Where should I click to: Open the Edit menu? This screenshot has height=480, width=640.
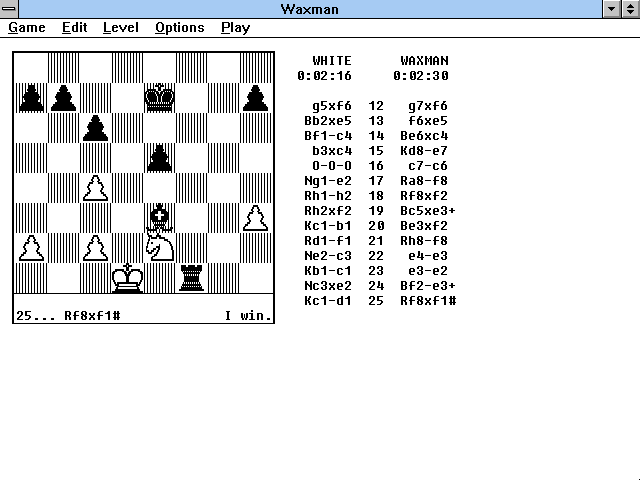(x=74, y=28)
